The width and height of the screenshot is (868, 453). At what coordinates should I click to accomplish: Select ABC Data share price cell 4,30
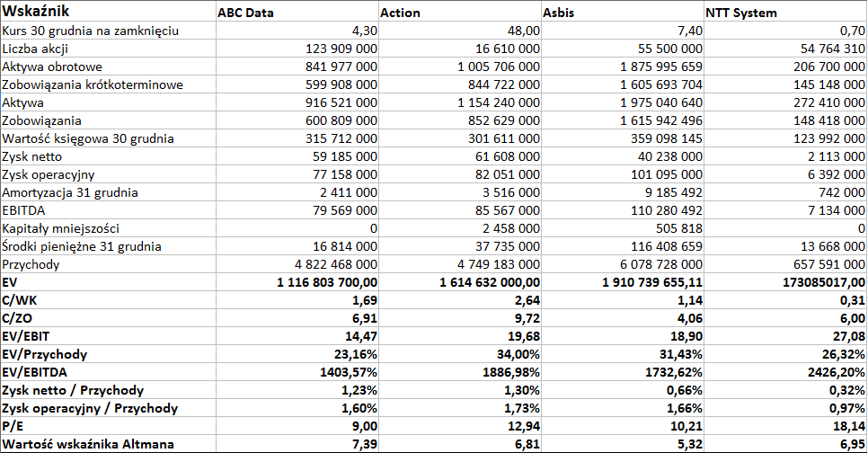tap(297, 31)
